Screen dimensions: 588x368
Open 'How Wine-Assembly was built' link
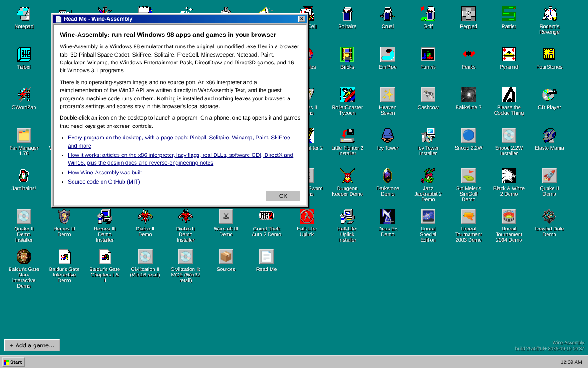[x=105, y=172]
